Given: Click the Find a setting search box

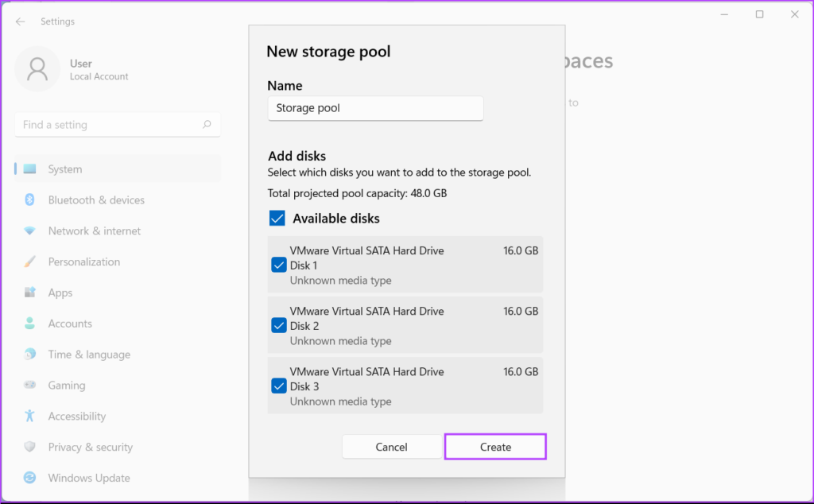Looking at the screenshot, I should tap(107, 125).
